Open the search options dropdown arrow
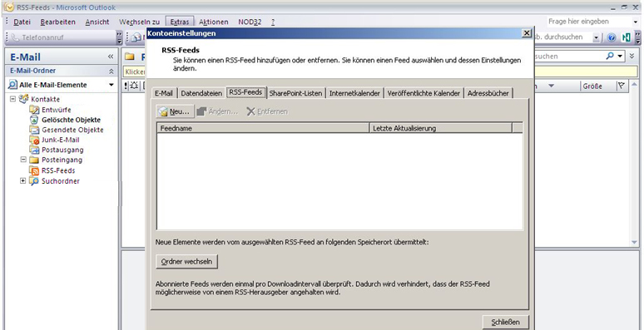 point(621,56)
